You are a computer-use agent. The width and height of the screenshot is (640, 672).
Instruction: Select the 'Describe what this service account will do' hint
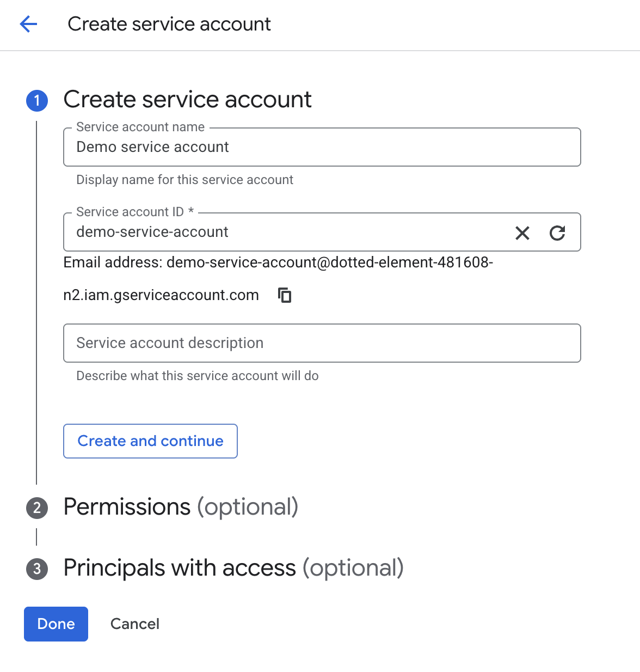coord(198,376)
